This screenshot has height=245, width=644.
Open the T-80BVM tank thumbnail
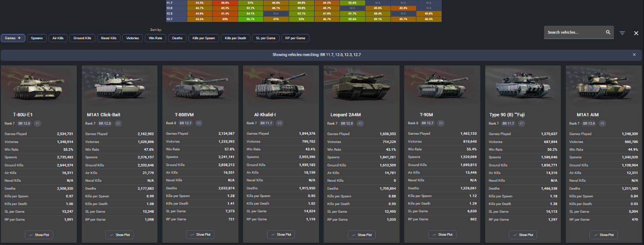200,86
